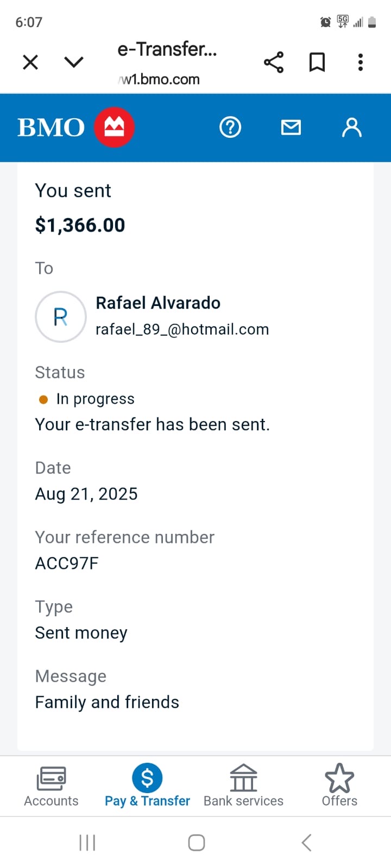391x868 pixels.
Task: Tap the rafael_89_@hotmail.com email address
Action: point(182,329)
